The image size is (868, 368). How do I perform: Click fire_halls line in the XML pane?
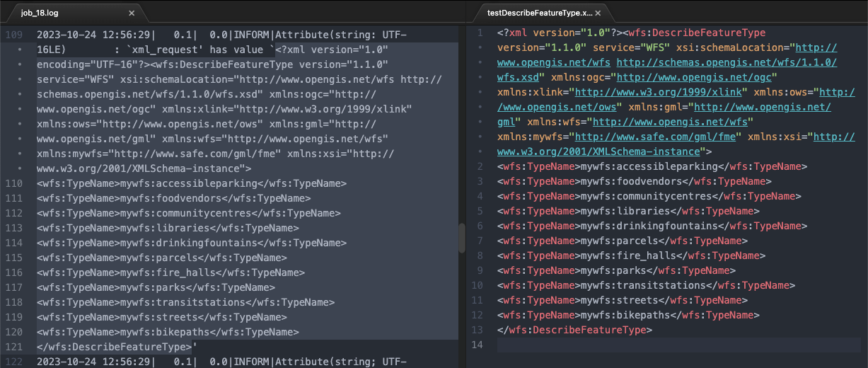(x=631, y=255)
